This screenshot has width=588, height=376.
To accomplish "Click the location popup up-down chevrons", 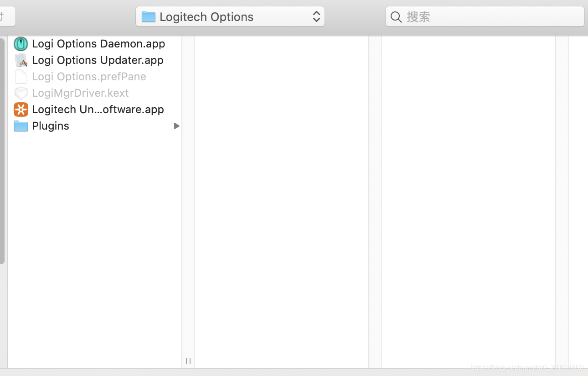I will pyautogui.click(x=316, y=17).
